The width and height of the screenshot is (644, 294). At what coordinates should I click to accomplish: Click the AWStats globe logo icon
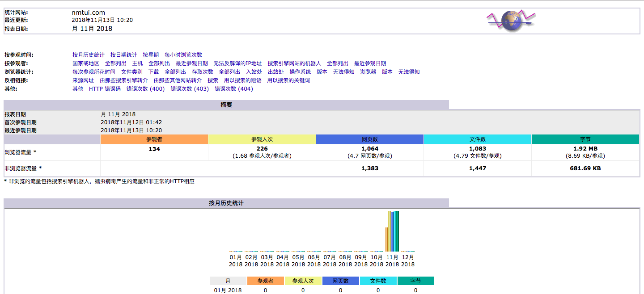(x=511, y=20)
